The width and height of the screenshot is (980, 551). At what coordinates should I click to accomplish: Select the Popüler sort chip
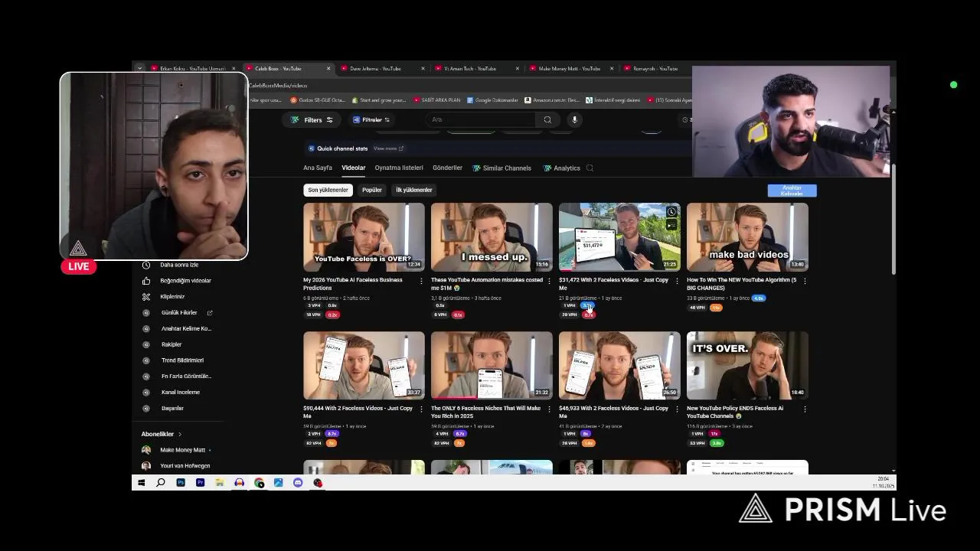372,190
